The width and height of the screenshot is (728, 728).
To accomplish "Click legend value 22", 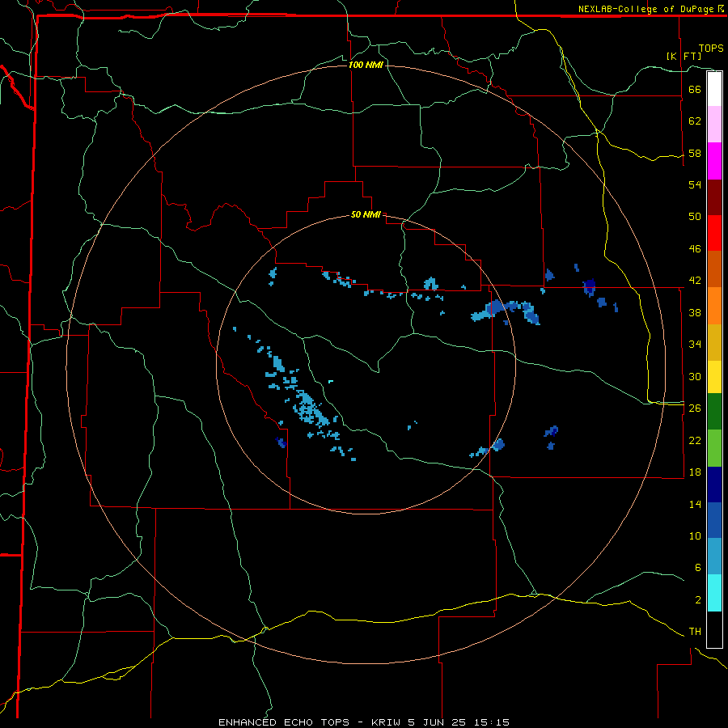I will 695,440.
